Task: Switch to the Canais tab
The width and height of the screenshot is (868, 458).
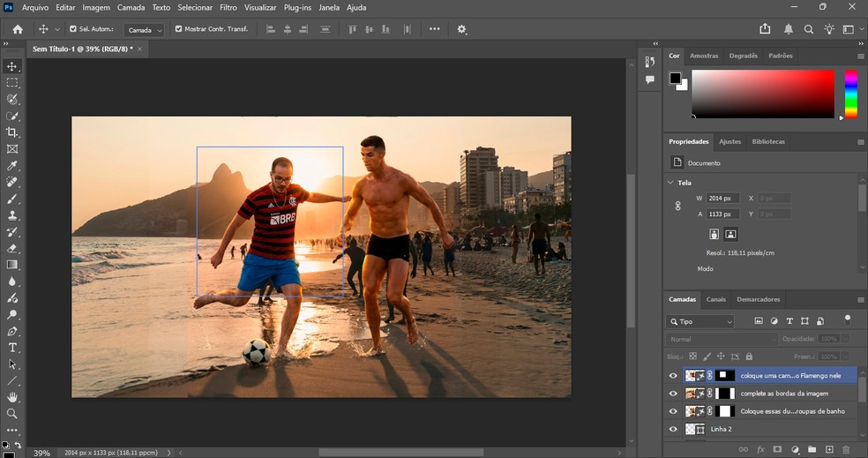Action: tap(715, 299)
